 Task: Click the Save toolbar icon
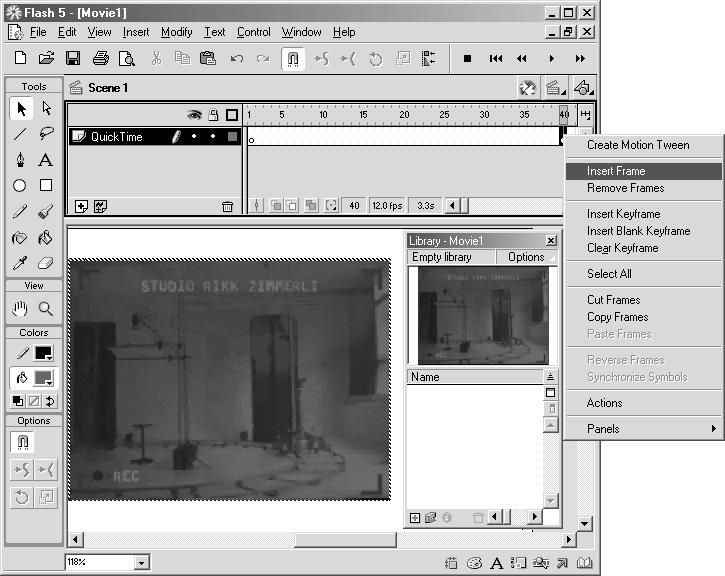(73, 58)
